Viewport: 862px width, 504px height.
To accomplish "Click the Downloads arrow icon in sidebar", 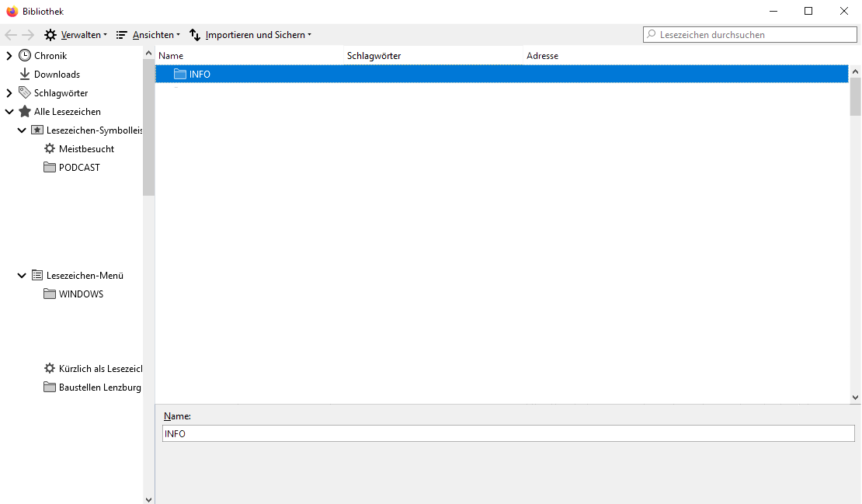I will point(25,75).
